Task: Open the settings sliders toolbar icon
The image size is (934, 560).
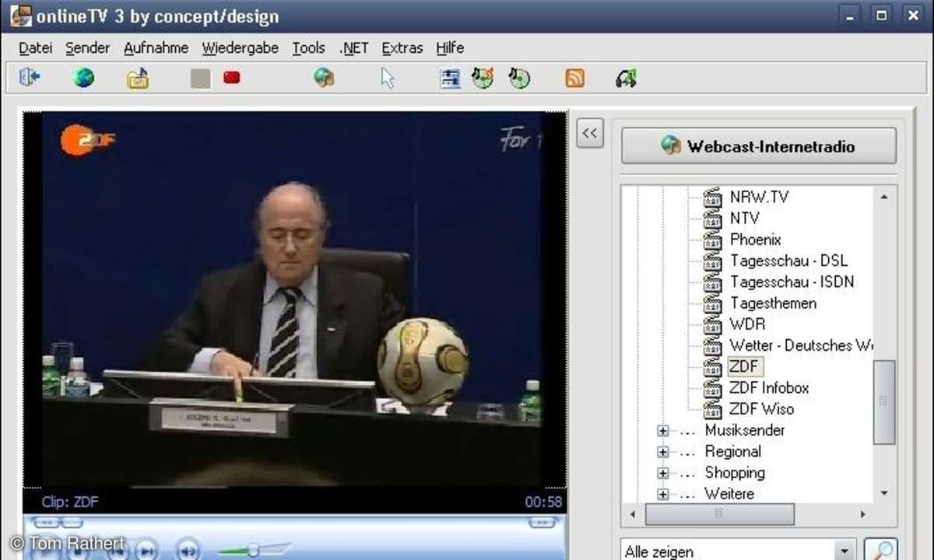Action: pyautogui.click(x=451, y=78)
